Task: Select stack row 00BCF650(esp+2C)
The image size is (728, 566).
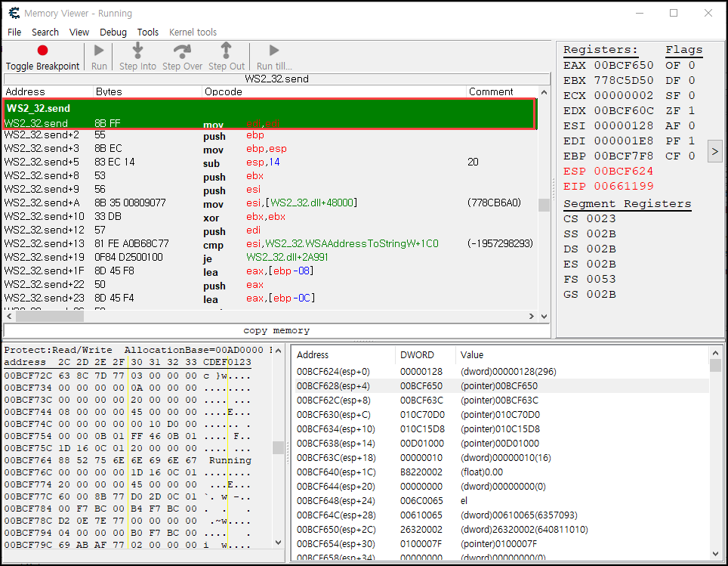Action: tap(502, 530)
